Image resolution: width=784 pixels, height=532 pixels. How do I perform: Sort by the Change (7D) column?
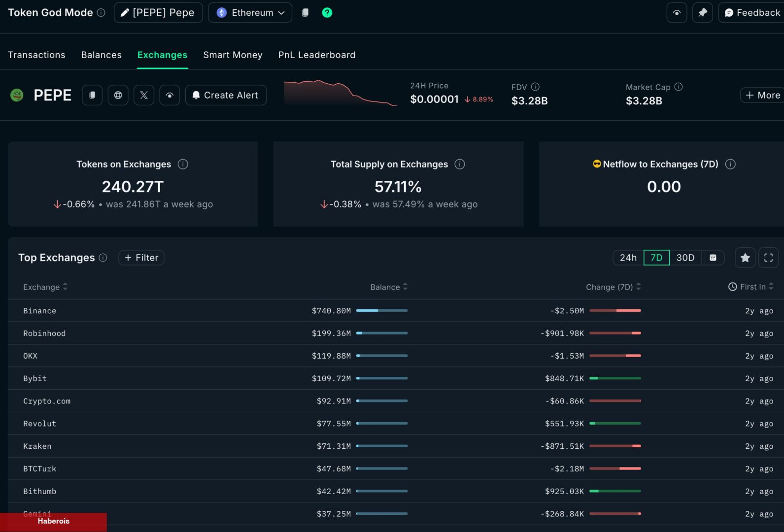click(613, 287)
